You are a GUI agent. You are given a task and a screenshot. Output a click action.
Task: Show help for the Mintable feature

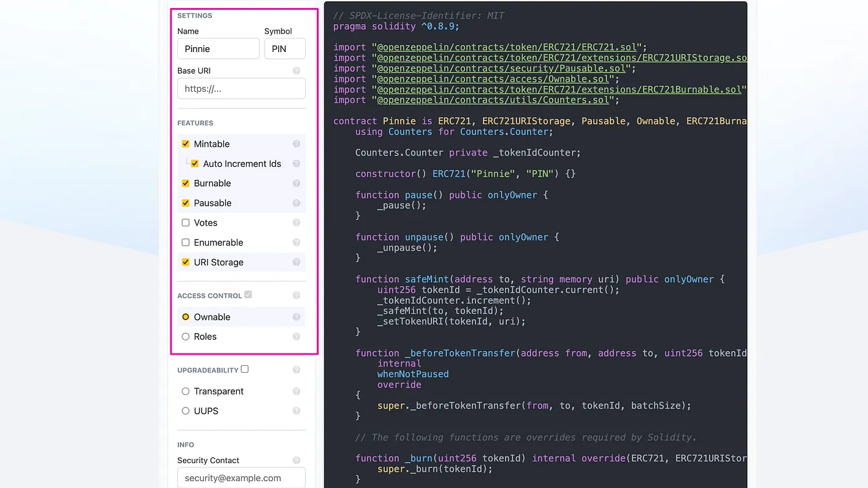pos(296,144)
